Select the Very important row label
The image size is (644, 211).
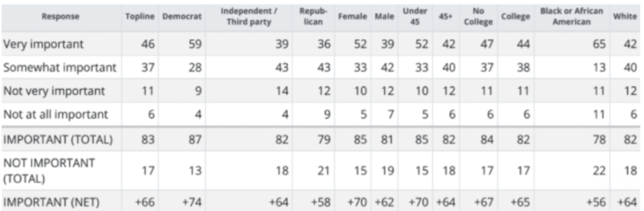click(x=43, y=45)
